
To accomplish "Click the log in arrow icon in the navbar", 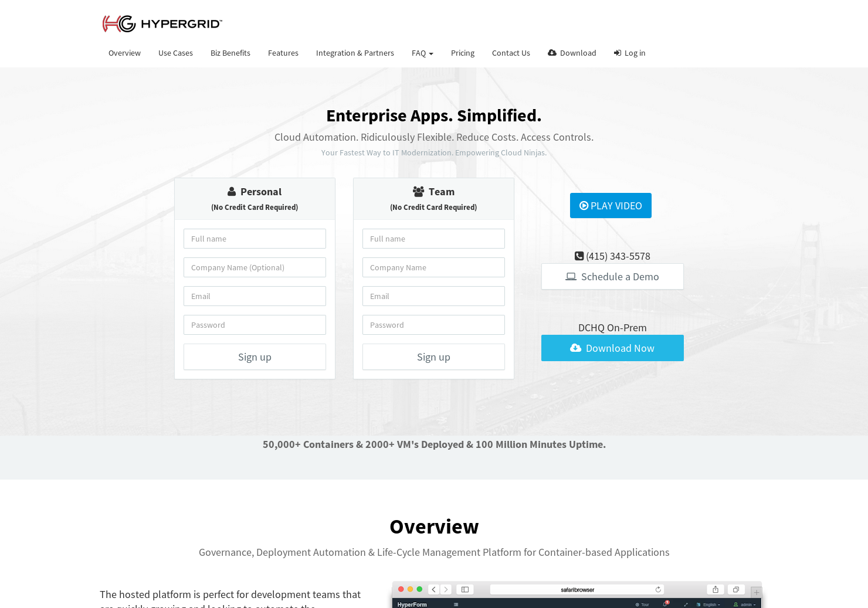I will 617,53.
